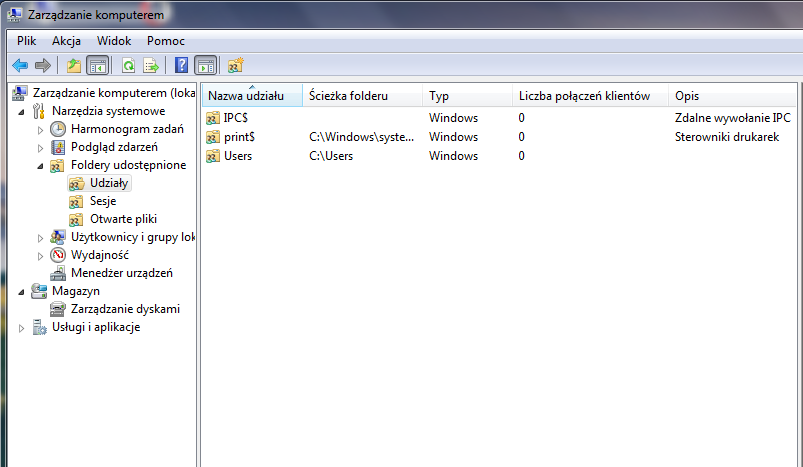This screenshot has width=803, height=467.
Task: Open Help with the question mark icon
Action: point(181,66)
